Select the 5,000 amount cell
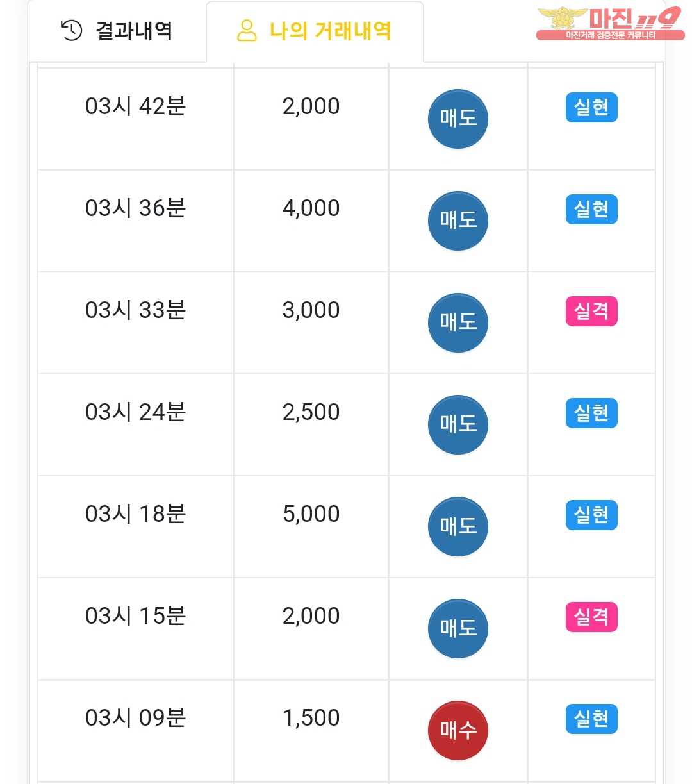The width and height of the screenshot is (692, 784). point(311,514)
